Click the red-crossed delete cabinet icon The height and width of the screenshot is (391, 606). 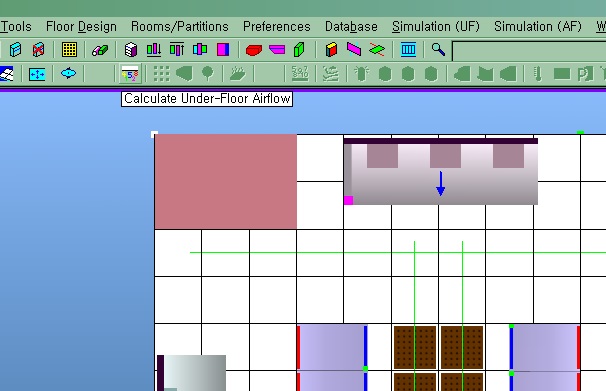pos(38,49)
